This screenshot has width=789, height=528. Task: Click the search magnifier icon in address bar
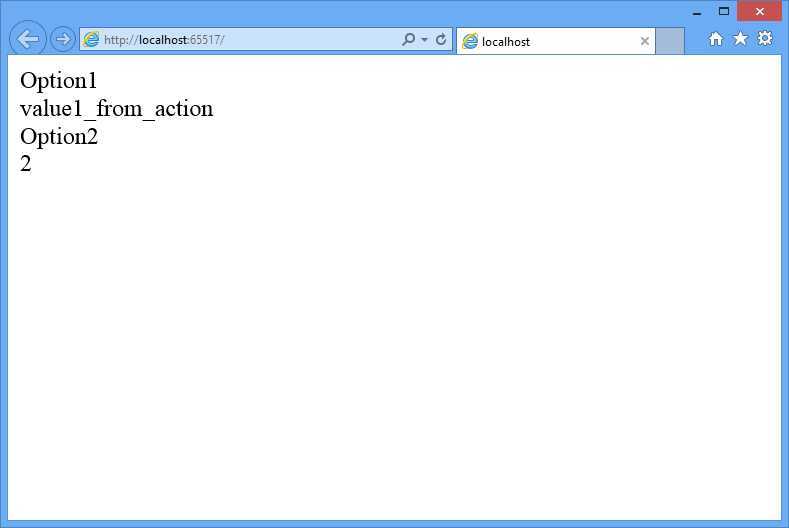pyautogui.click(x=409, y=39)
